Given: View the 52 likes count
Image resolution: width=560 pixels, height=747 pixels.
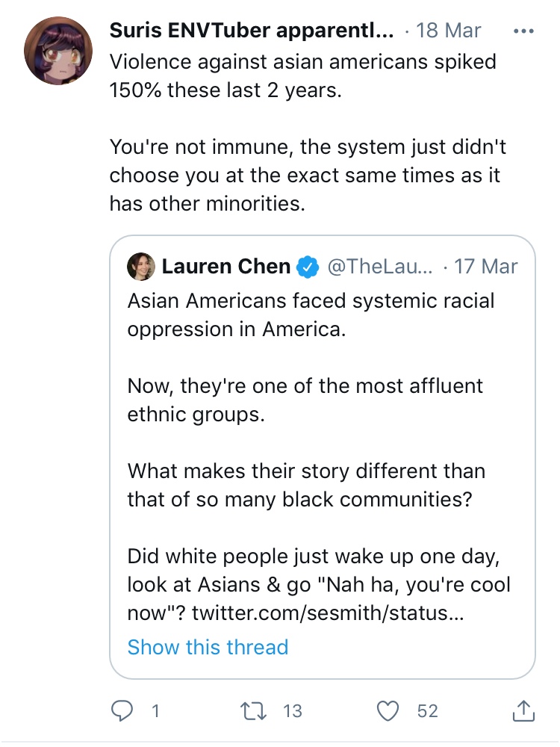Looking at the screenshot, I should pos(427,711).
